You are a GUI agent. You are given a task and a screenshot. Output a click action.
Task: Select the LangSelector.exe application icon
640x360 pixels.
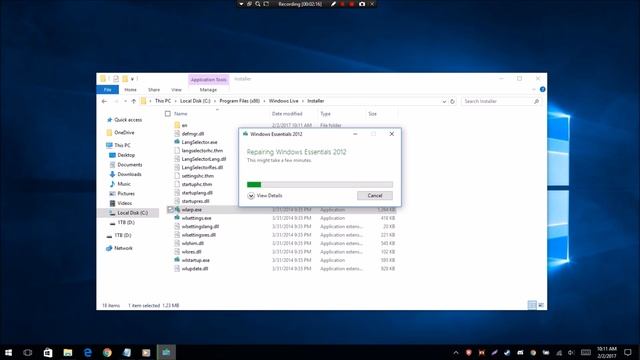pos(177,142)
